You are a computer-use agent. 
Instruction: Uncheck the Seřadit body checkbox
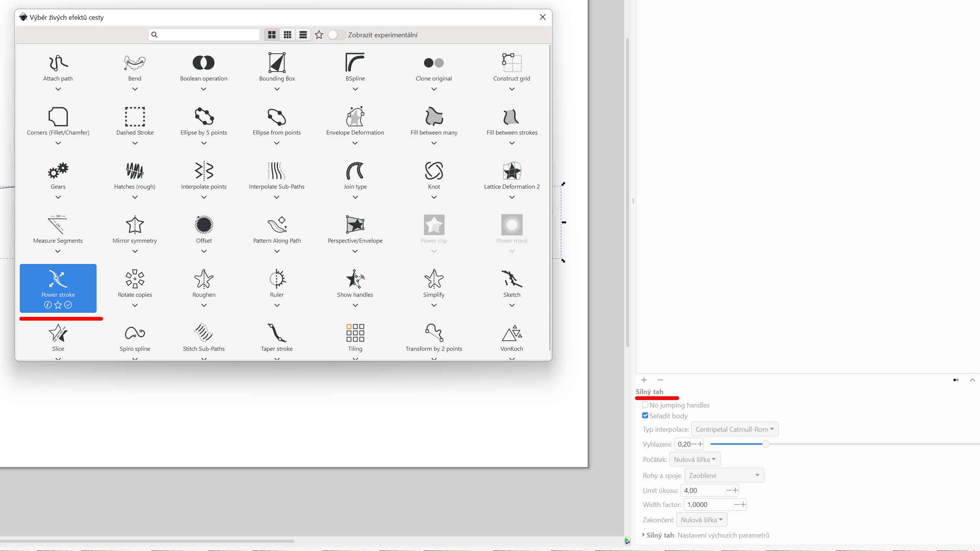click(645, 416)
